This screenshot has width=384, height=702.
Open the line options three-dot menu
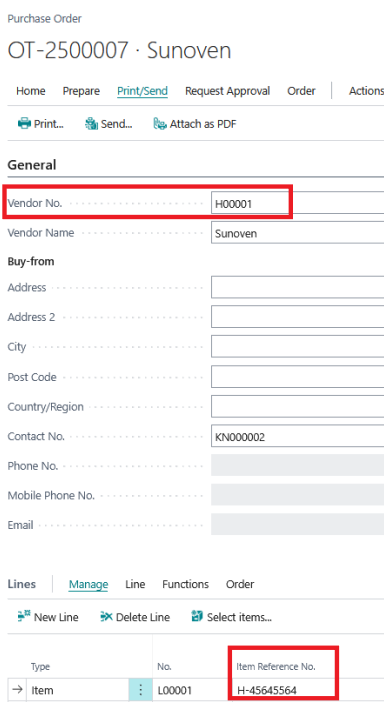point(141,690)
